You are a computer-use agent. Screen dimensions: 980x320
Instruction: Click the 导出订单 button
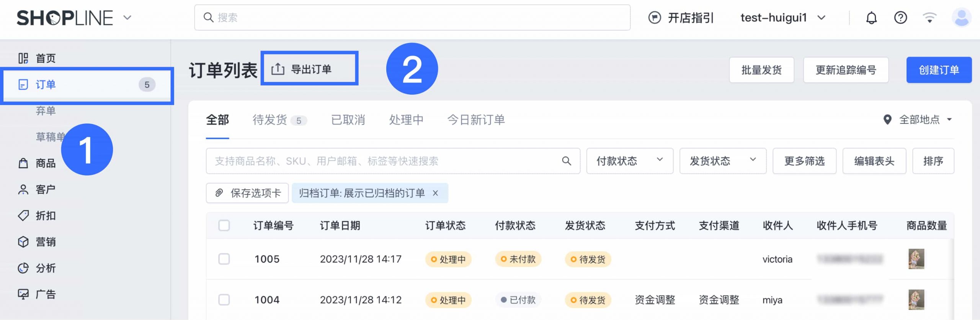(310, 69)
